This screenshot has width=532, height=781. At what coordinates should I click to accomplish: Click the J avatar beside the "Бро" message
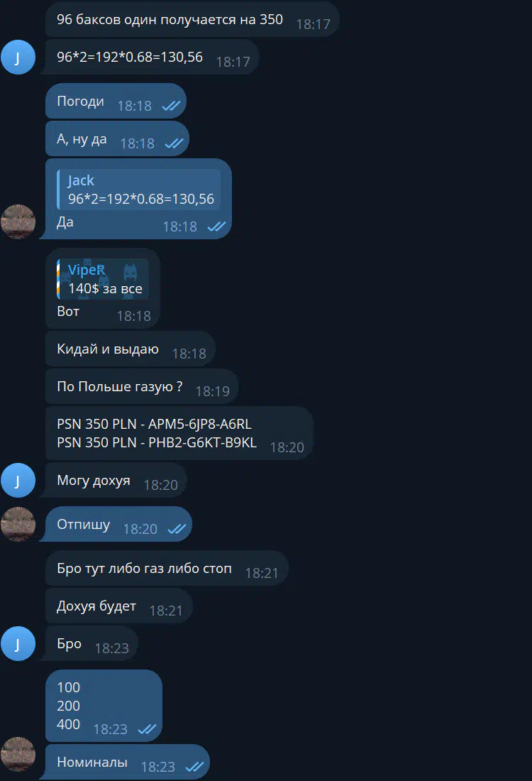(18, 644)
